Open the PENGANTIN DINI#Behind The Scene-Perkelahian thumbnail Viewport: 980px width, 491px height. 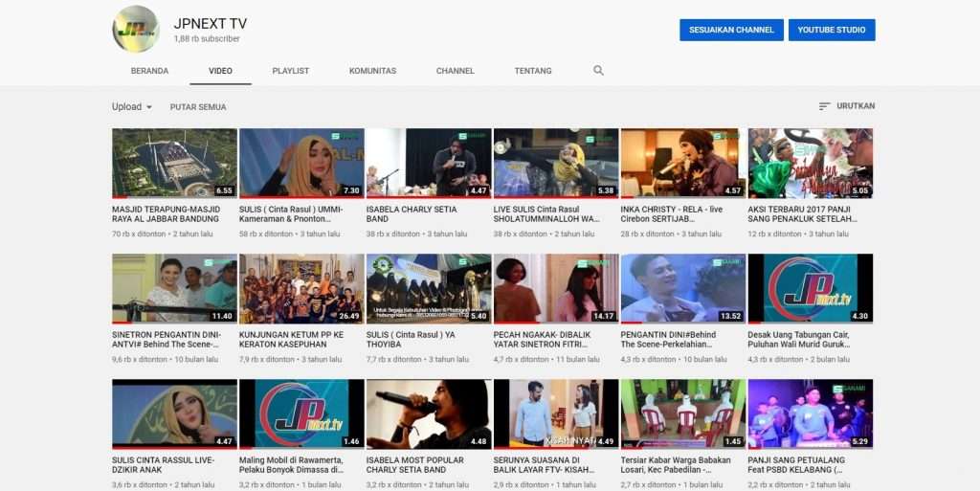tap(683, 289)
